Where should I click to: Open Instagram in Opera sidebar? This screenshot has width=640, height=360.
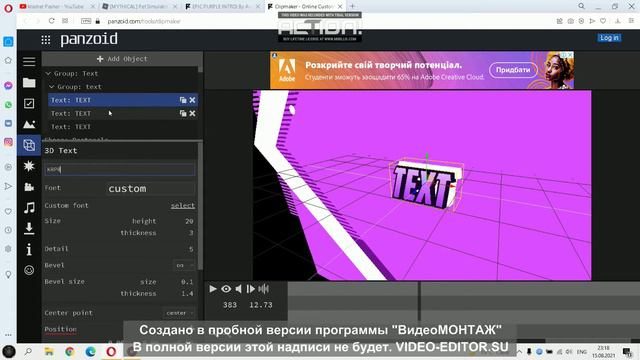(8, 142)
